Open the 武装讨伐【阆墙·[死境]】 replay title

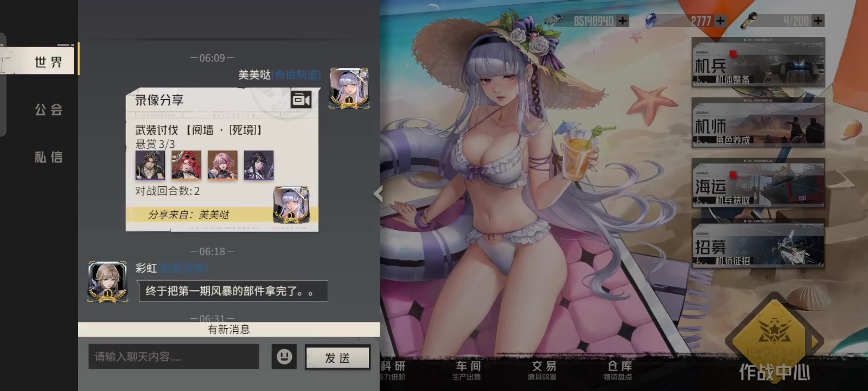199,130
